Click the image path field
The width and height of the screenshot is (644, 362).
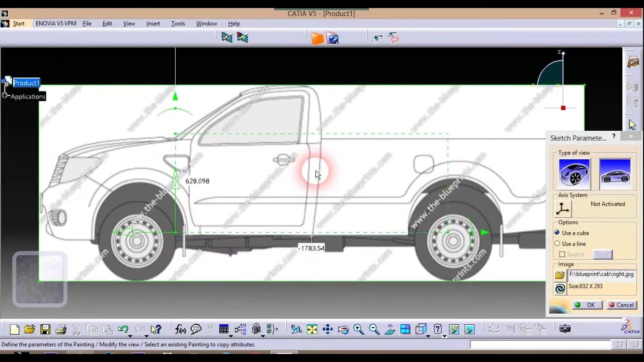coord(602,275)
